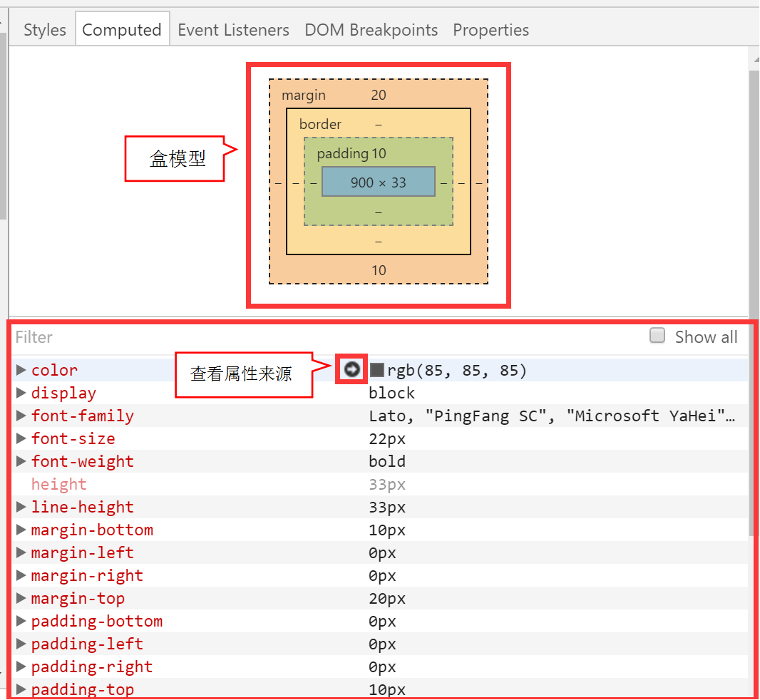Select the DOM Breakpoints tab
760x700 pixels.
click(x=371, y=30)
